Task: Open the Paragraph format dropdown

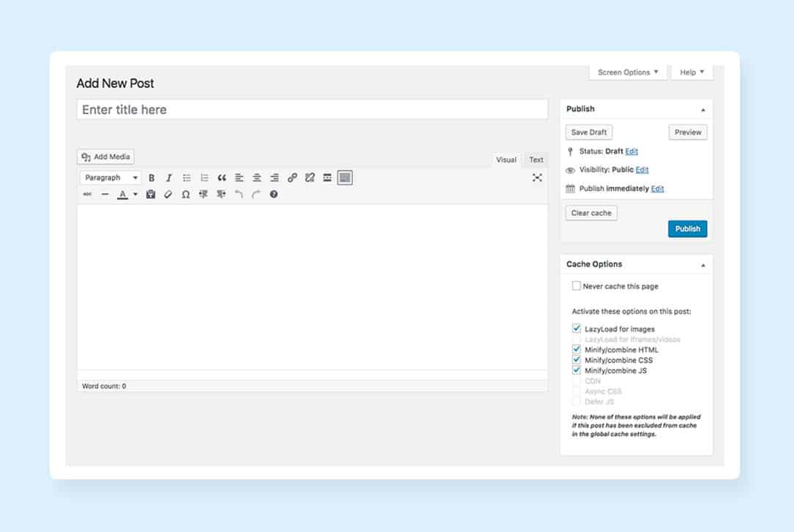Action: click(111, 178)
